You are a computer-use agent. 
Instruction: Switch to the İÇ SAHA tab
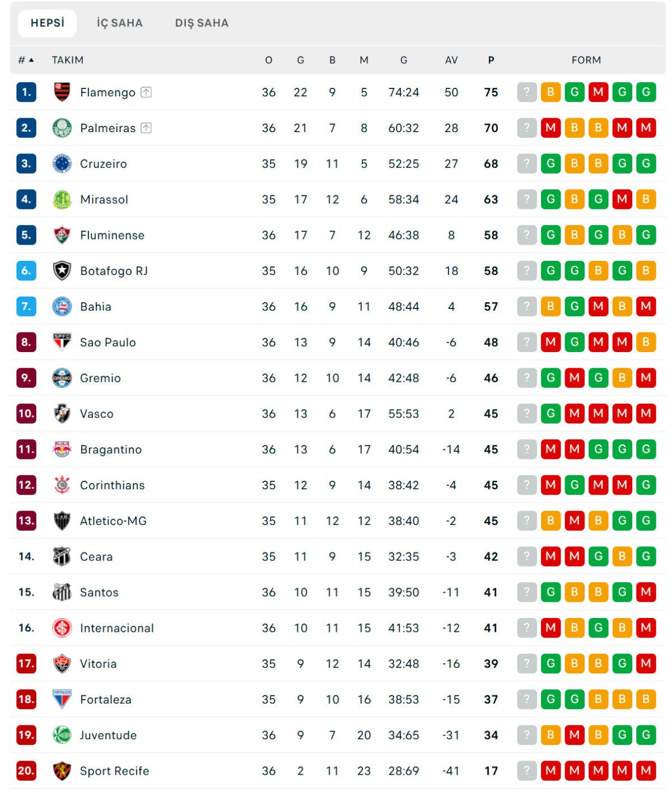[x=119, y=23]
